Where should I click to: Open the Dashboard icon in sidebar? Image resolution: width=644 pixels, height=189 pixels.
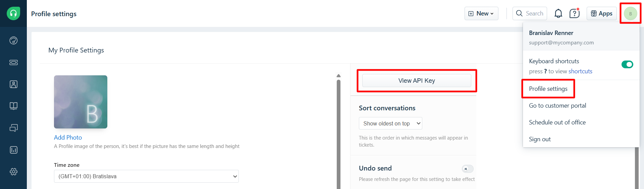(x=13, y=41)
